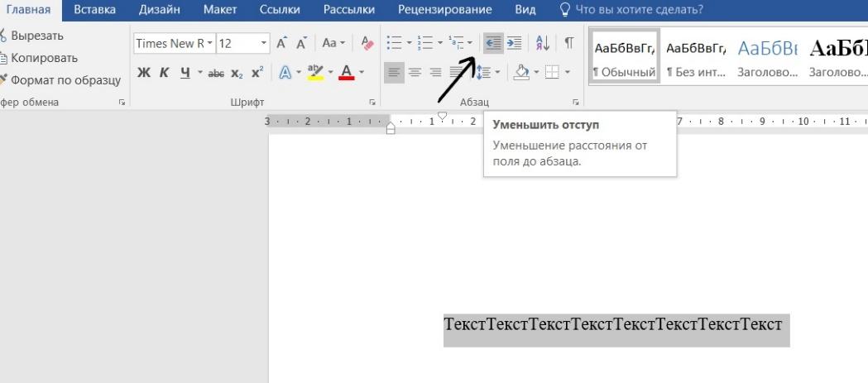Toggle show paragraph marks (¶)
The width and height of the screenshot is (868, 383).
coord(569,44)
